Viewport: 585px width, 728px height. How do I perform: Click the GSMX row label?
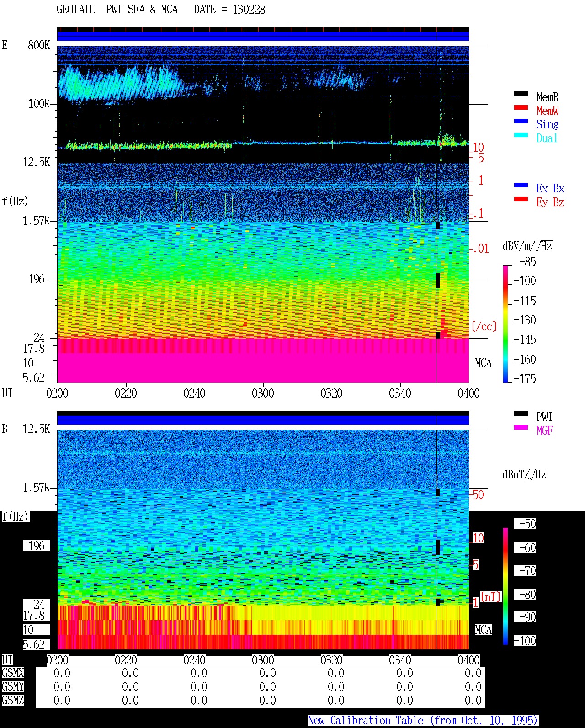(x=13, y=673)
